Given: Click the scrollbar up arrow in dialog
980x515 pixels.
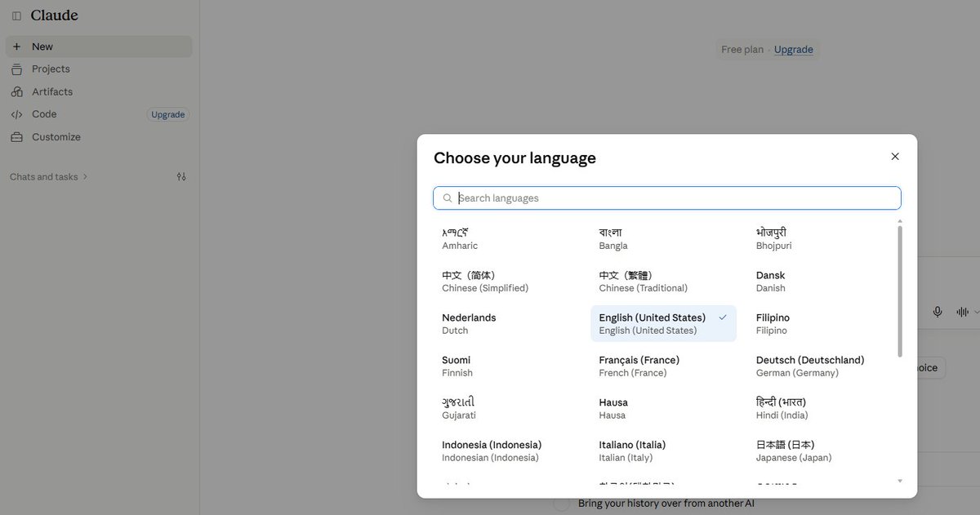Looking at the screenshot, I should (x=900, y=221).
